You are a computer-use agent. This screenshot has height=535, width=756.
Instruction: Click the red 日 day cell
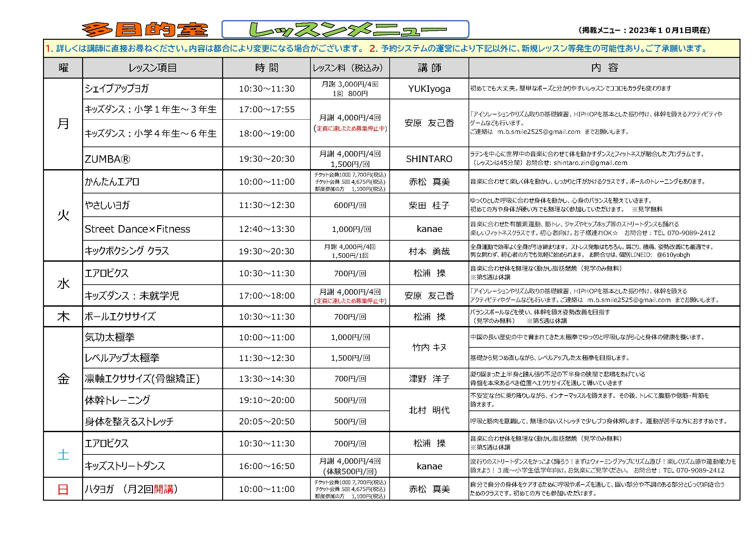63,489
